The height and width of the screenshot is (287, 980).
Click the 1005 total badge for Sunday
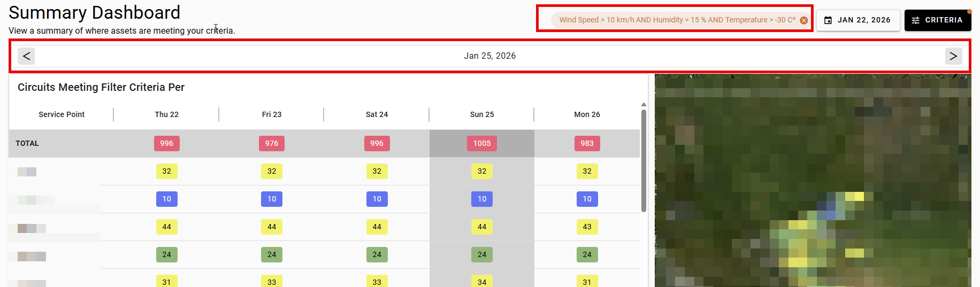[x=481, y=143]
